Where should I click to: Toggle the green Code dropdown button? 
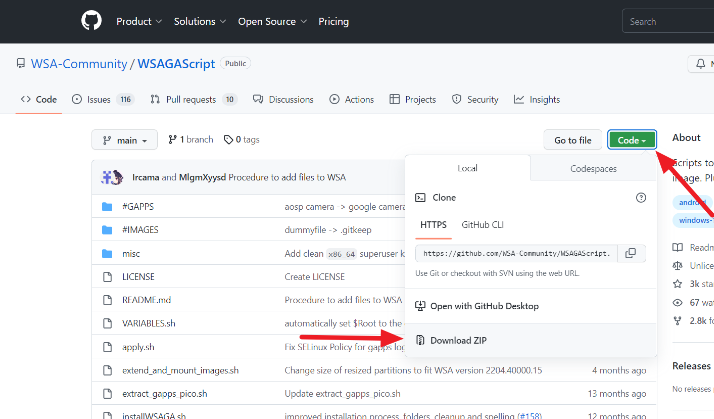pyautogui.click(x=632, y=140)
